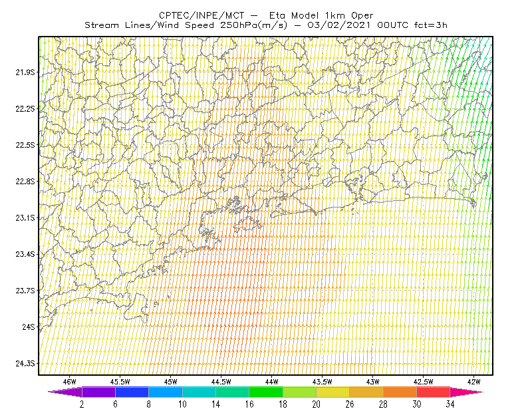Click the '44W' longitude label
The height and width of the screenshot is (411, 532).
pos(272,382)
